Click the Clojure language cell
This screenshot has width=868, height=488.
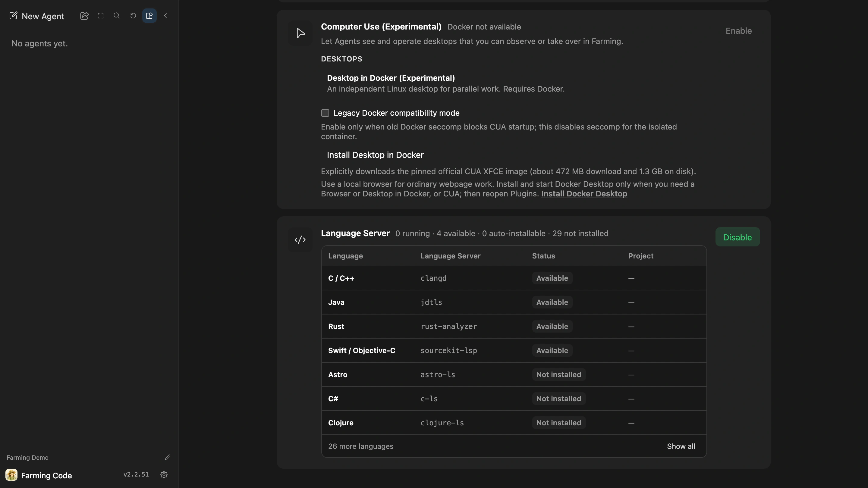(341, 423)
